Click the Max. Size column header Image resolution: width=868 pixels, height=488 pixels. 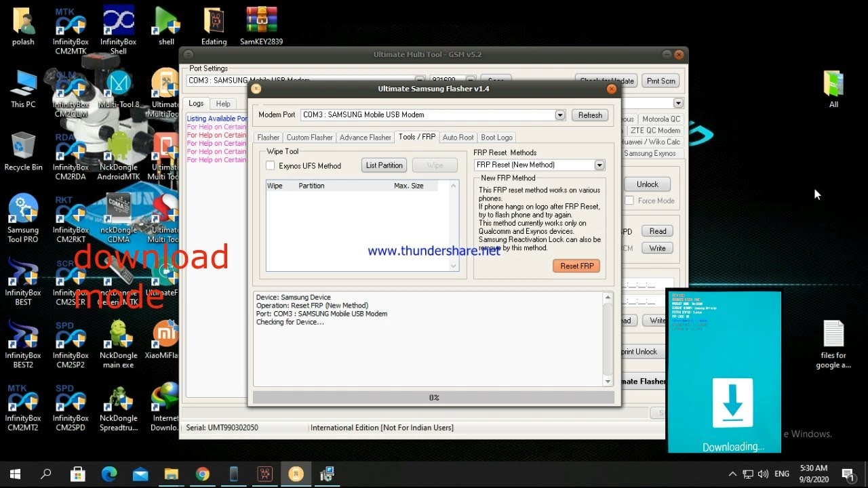[409, 186]
